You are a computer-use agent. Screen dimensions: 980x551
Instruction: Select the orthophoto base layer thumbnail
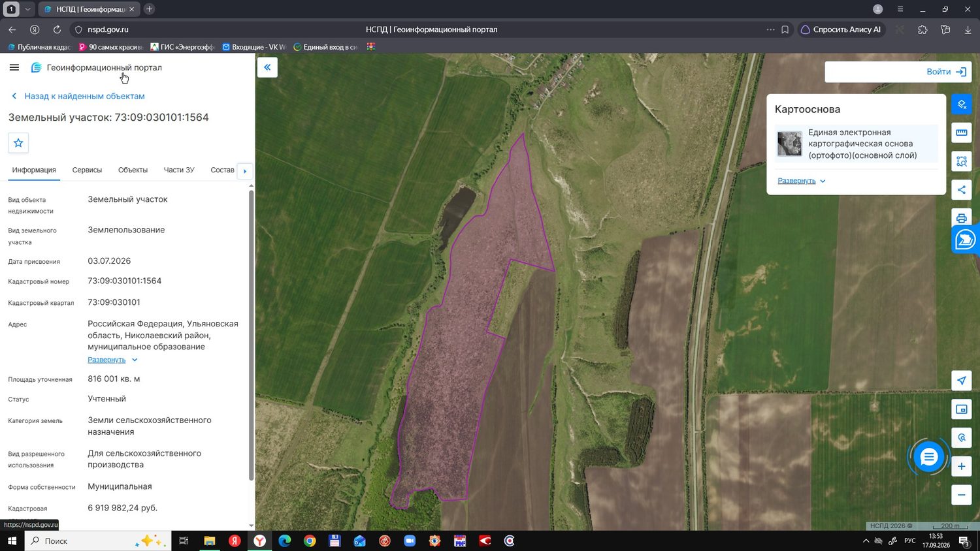[789, 144]
